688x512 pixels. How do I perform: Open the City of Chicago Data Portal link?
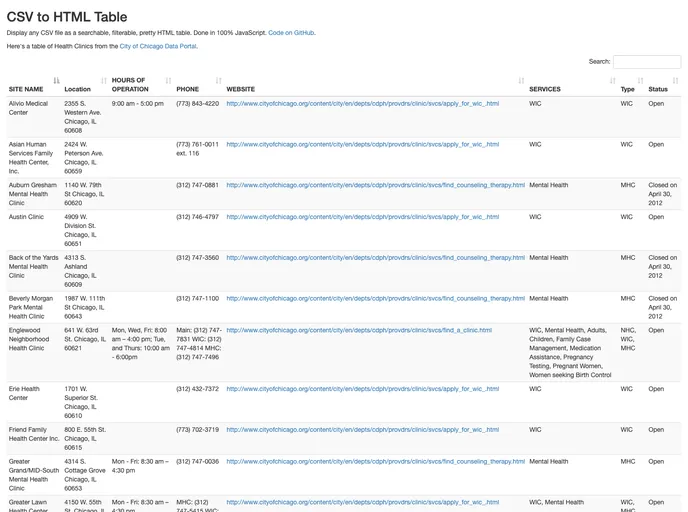[x=158, y=46]
